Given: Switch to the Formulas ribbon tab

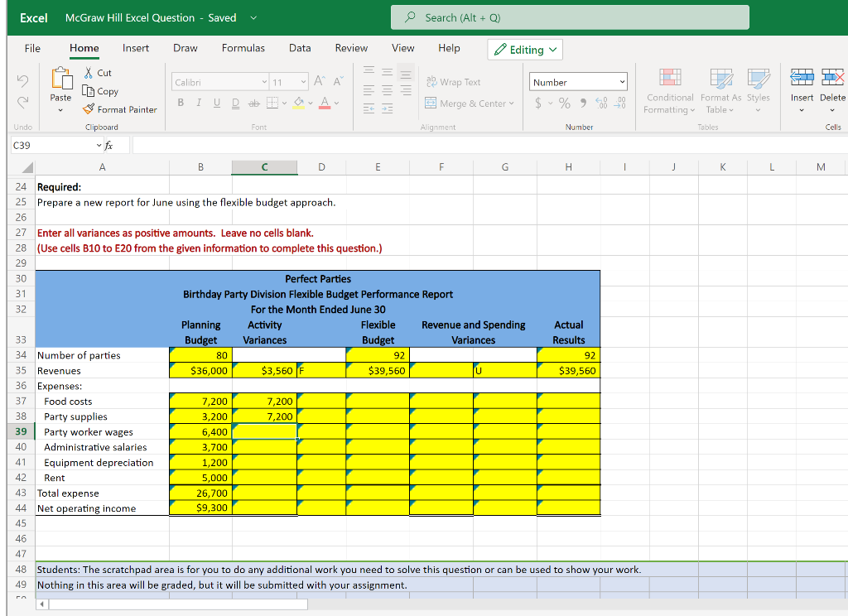Looking at the screenshot, I should tap(243, 48).
